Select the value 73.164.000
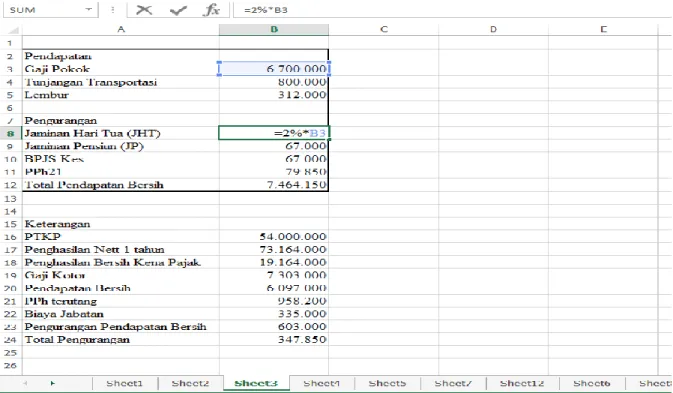Viewport: 673px width, 393px height. click(x=274, y=250)
